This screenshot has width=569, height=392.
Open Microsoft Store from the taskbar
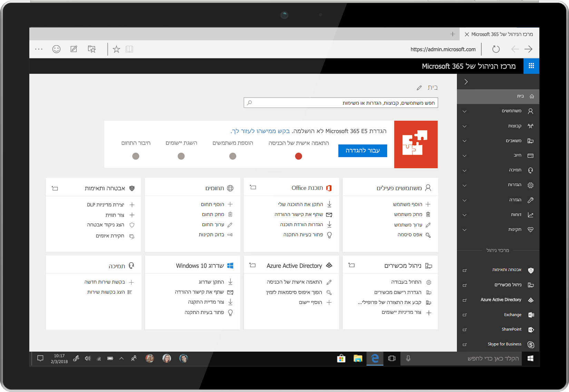[341, 359]
